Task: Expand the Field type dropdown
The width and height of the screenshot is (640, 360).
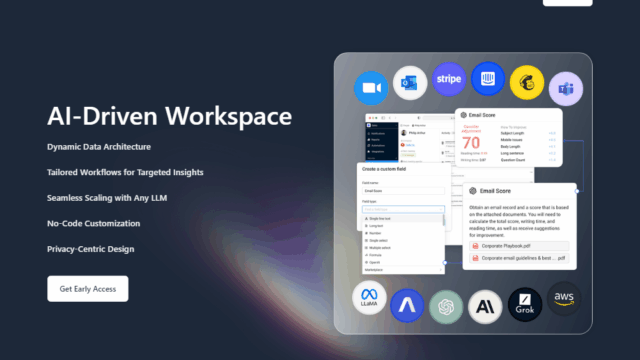Action: 403,209
